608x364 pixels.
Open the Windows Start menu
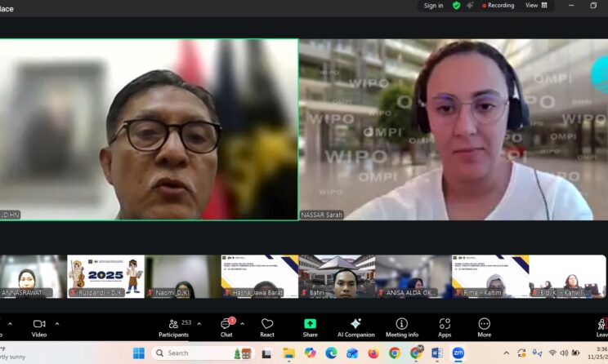[x=139, y=353]
